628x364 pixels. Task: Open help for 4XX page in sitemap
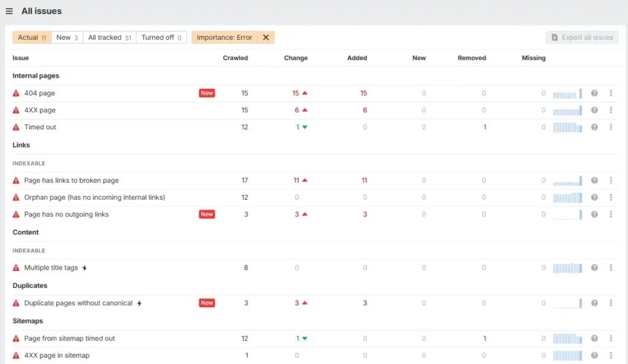(x=594, y=355)
